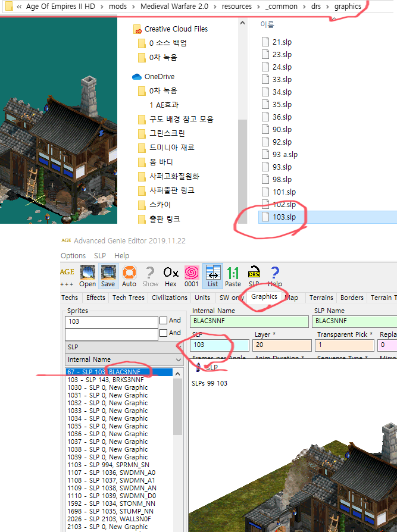Click the Show question mark icon
The height and width of the screenshot is (532, 397).
[150, 276]
